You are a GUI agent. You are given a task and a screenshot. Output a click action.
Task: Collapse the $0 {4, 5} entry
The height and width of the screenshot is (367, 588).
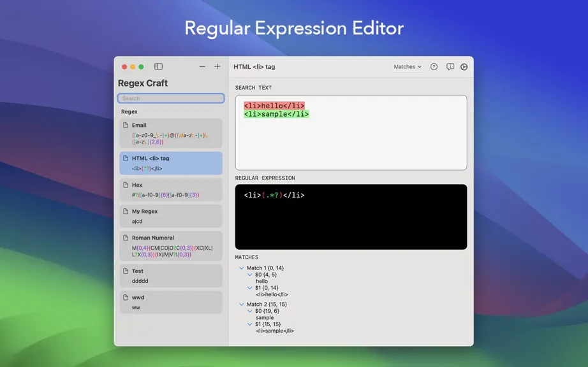coord(250,275)
